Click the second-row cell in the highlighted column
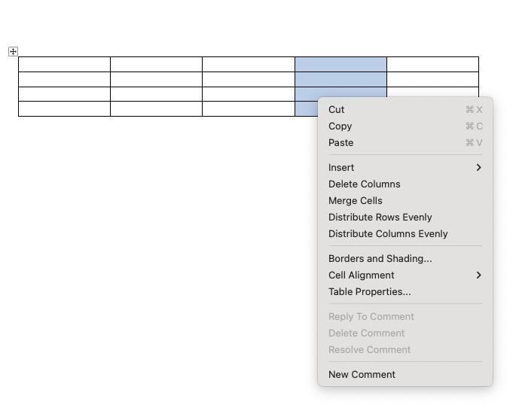This screenshot has width=516, height=420. (x=340, y=79)
